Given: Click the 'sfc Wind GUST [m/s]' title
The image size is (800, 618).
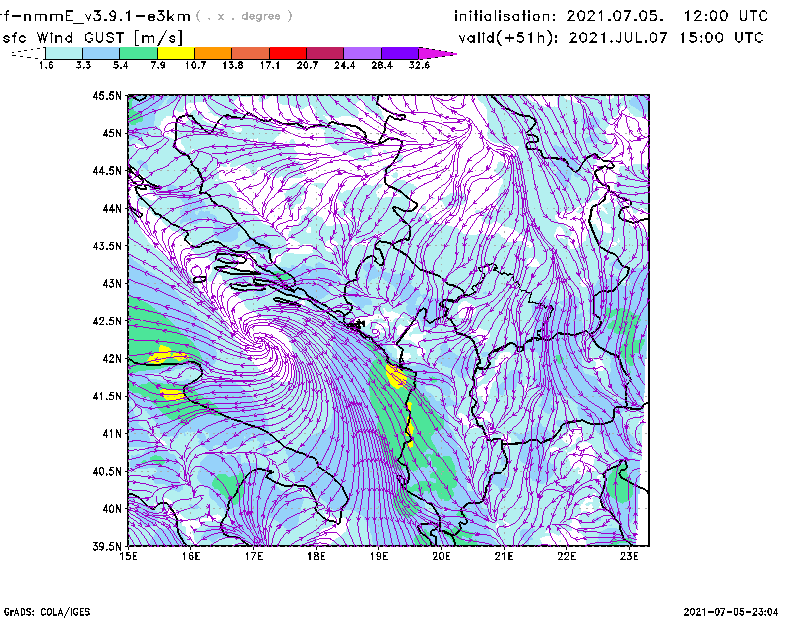Looking at the screenshot, I should point(92,38).
